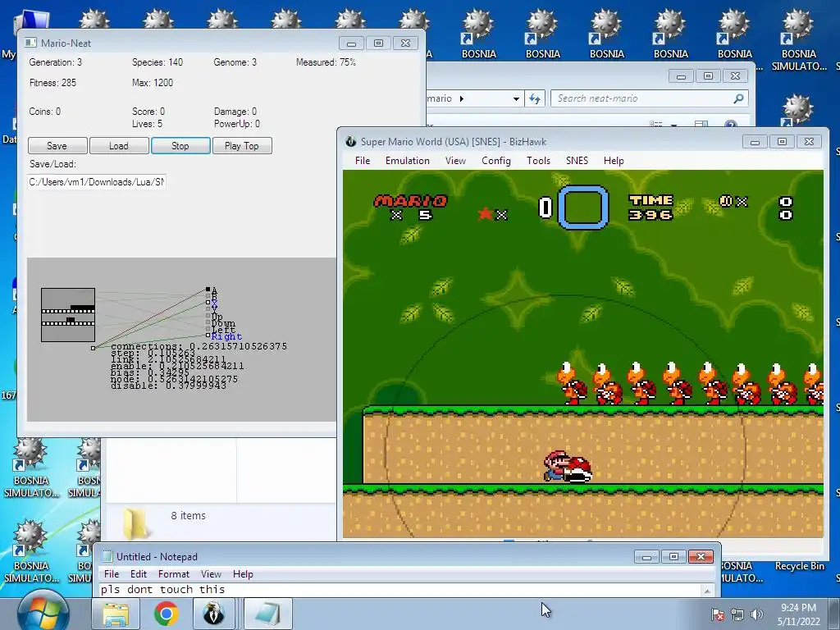
Task: Open BizHawk's File menu
Action: 363,161
